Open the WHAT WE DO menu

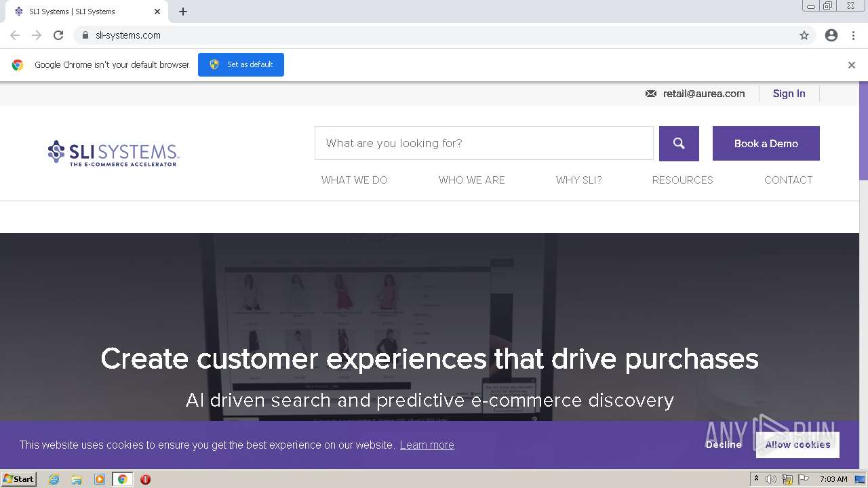pos(355,180)
